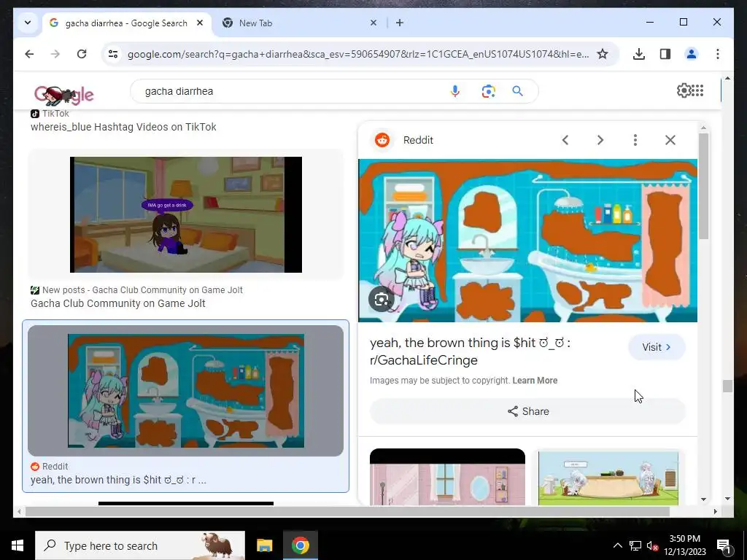Click the Google logo
Image resolution: width=747 pixels, height=560 pixels.
point(64,94)
